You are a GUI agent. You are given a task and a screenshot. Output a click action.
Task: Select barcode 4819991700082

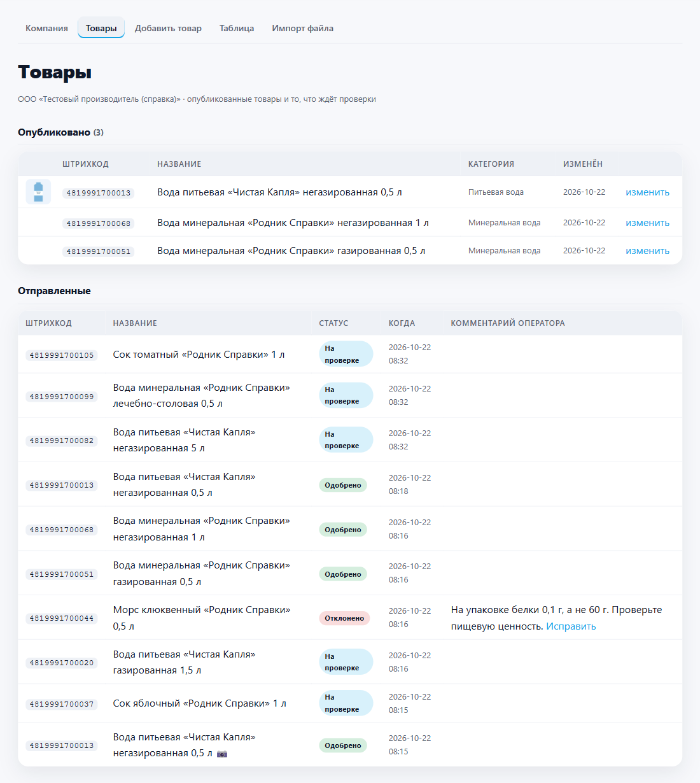point(62,441)
